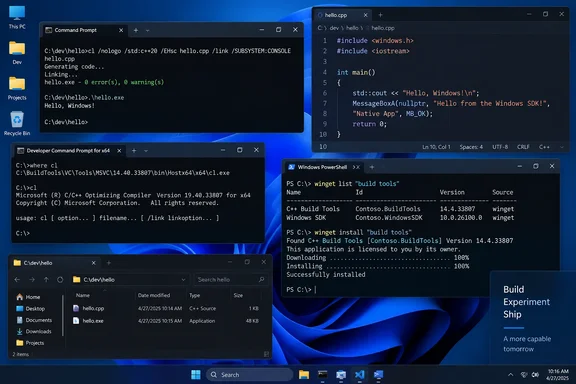
Task: Open the PowerShell icon in the taskbar
Action: point(378,374)
